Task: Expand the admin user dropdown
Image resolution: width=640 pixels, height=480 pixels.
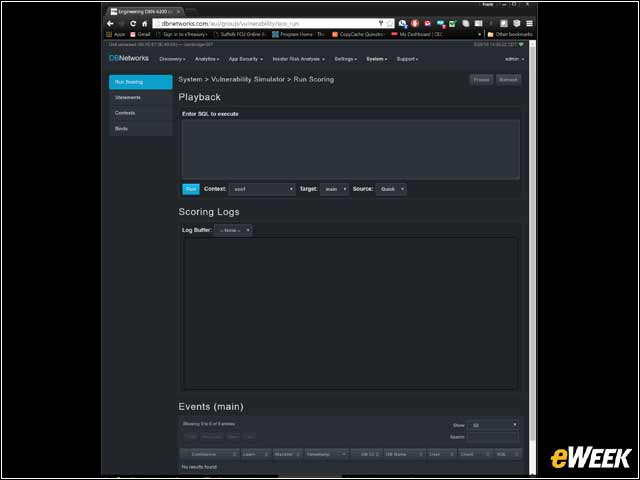Action: click(x=515, y=59)
